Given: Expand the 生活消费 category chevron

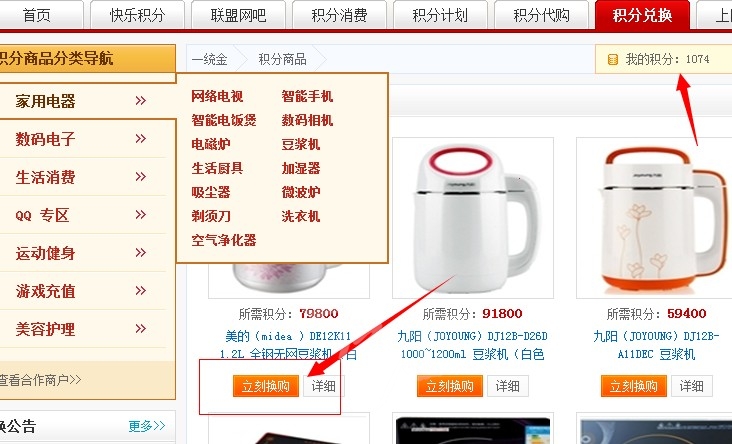Looking at the screenshot, I should (x=141, y=176).
